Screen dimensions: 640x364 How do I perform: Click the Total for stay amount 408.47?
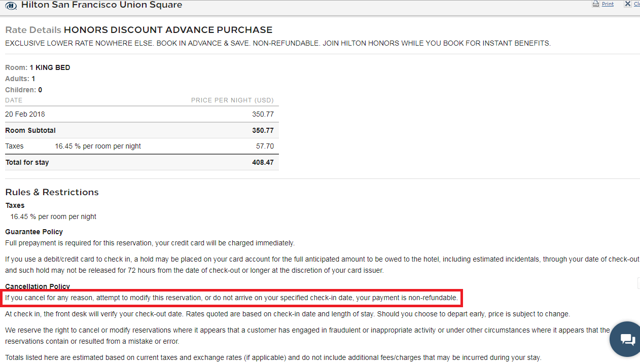tap(263, 162)
